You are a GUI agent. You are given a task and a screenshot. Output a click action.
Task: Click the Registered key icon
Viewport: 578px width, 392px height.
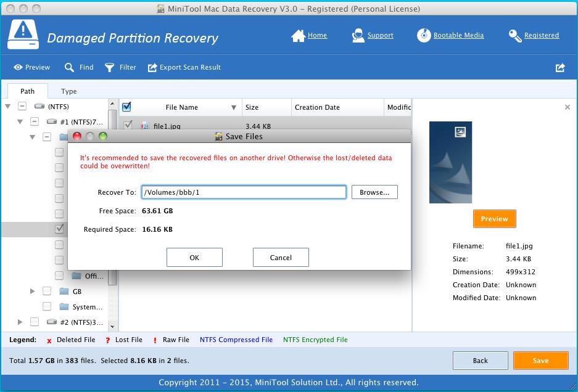click(515, 36)
